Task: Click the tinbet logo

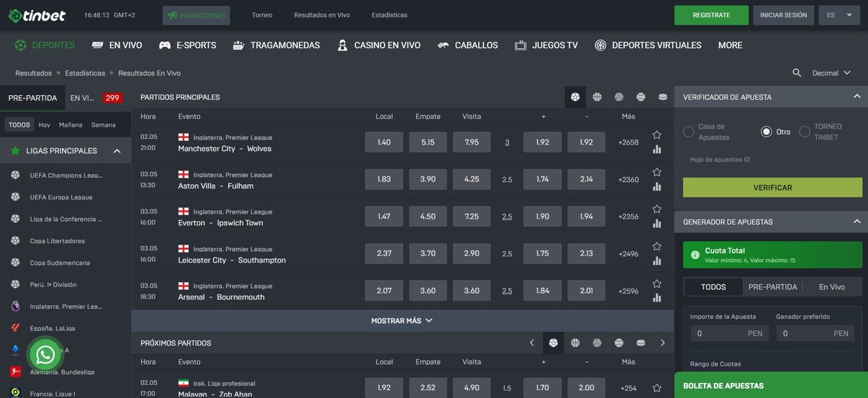Action: coord(37,15)
